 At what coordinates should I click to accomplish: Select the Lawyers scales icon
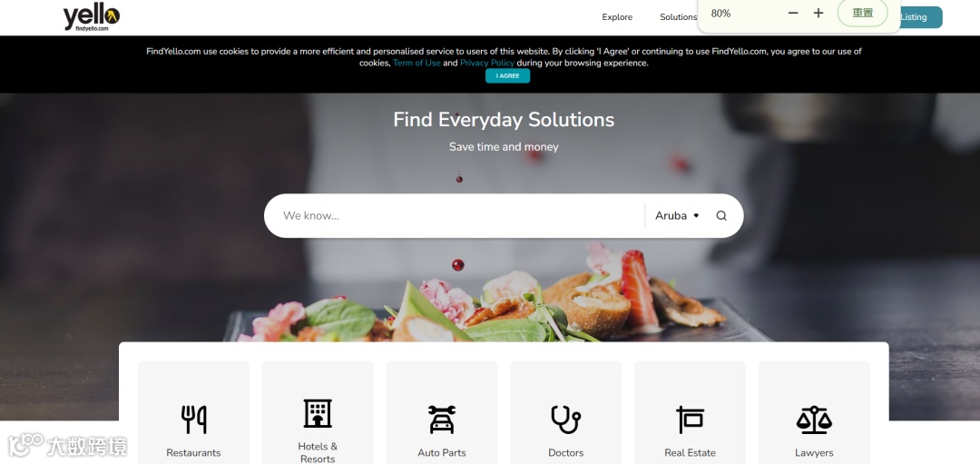point(814,420)
